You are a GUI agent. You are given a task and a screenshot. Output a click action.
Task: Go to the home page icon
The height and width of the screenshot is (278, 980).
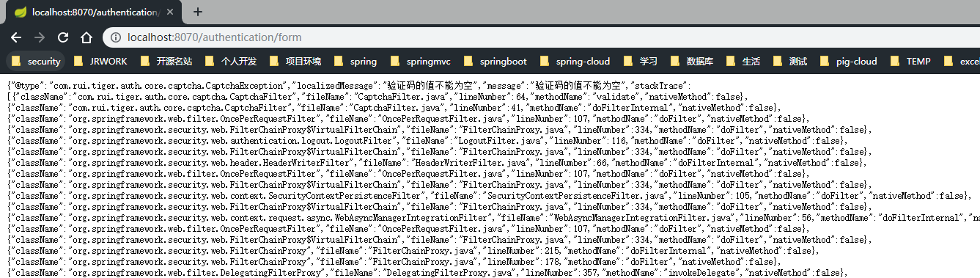(86, 37)
